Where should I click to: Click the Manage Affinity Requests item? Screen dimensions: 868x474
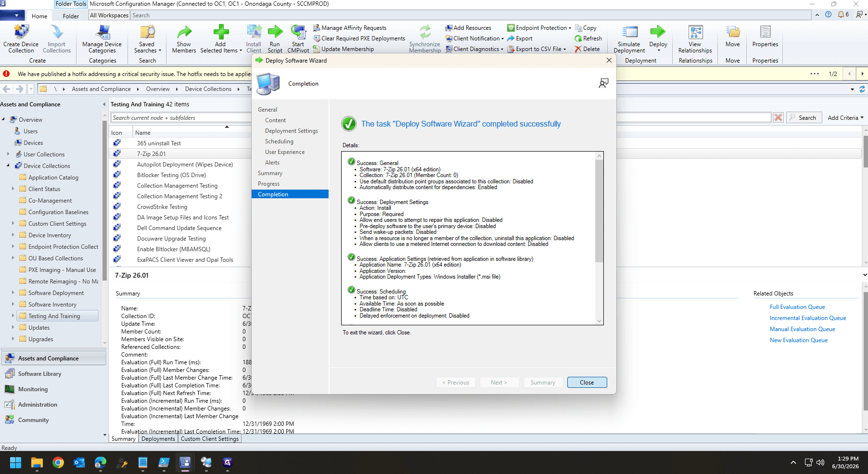350,28
